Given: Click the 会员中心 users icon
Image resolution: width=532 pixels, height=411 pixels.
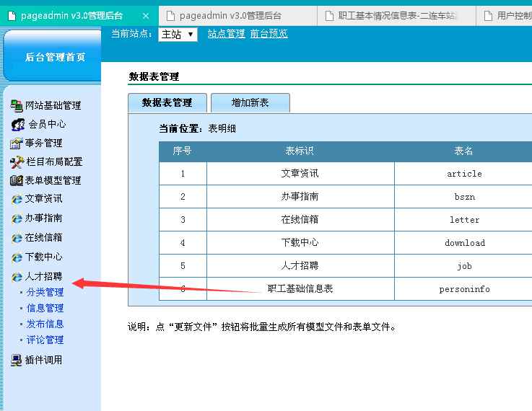Looking at the screenshot, I should click(17, 124).
